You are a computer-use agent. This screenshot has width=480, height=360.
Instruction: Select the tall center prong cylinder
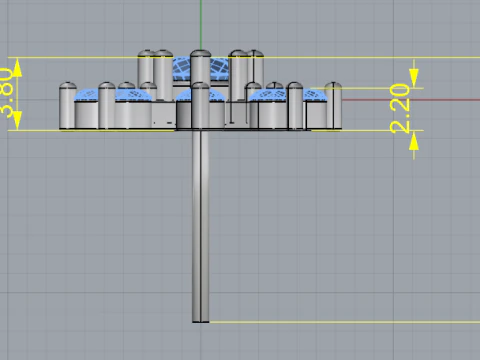point(200,68)
